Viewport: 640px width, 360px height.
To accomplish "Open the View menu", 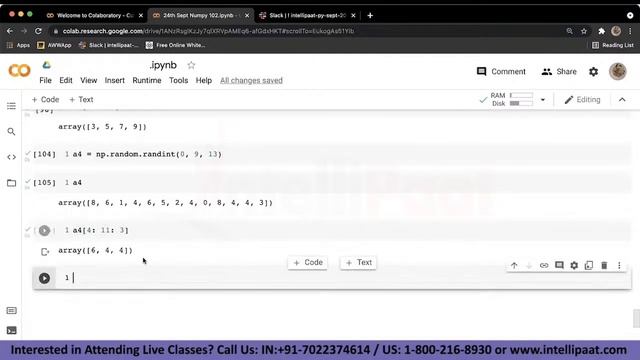I will (89, 80).
